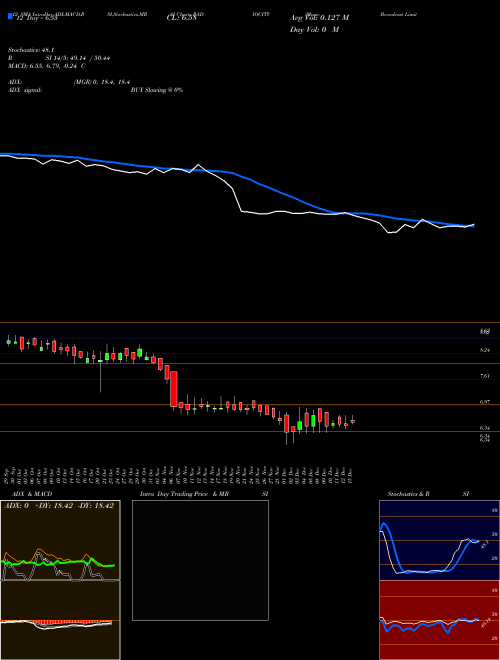Click the blue 12 Day SMA legend square
The image size is (500, 660).
pyautogui.click(x=10, y=16)
